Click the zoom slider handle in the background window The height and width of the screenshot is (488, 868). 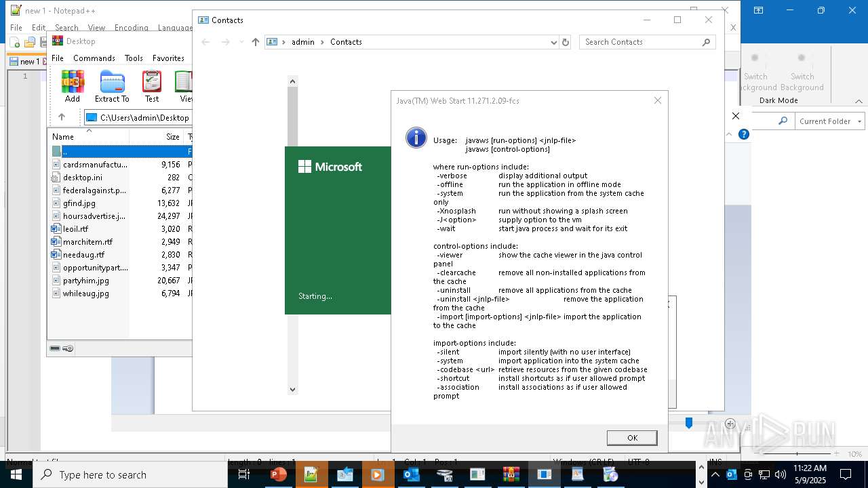(x=688, y=423)
